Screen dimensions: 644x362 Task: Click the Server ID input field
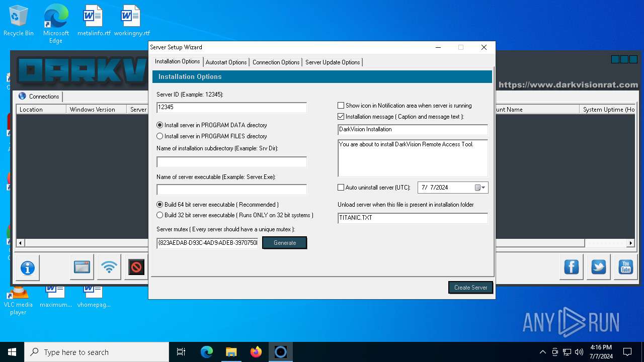pos(231,108)
